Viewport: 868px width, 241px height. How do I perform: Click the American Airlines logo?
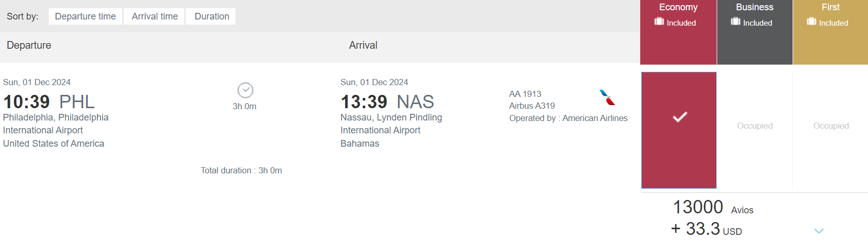pos(607,97)
